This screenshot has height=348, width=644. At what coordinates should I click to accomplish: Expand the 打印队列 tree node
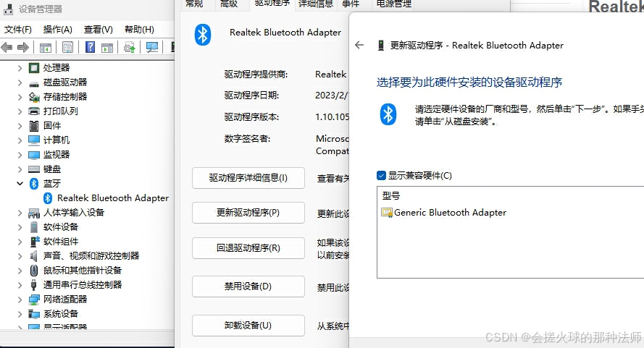coord(20,111)
